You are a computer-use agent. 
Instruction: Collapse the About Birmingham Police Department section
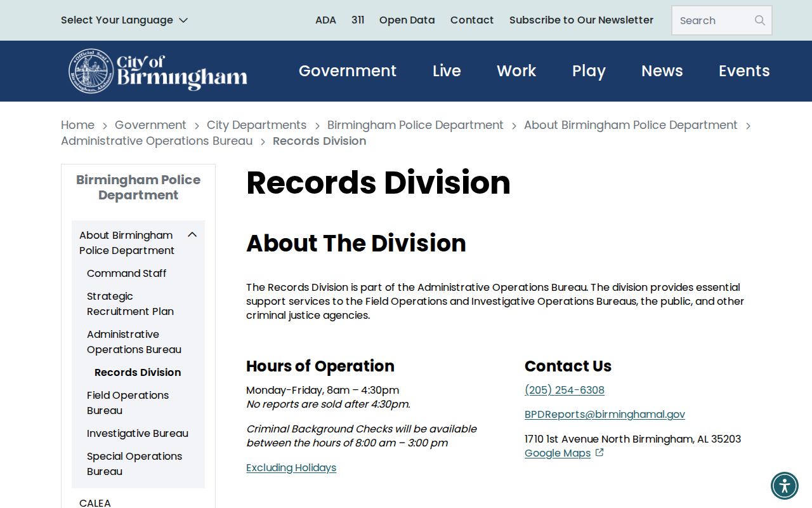tap(192, 235)
